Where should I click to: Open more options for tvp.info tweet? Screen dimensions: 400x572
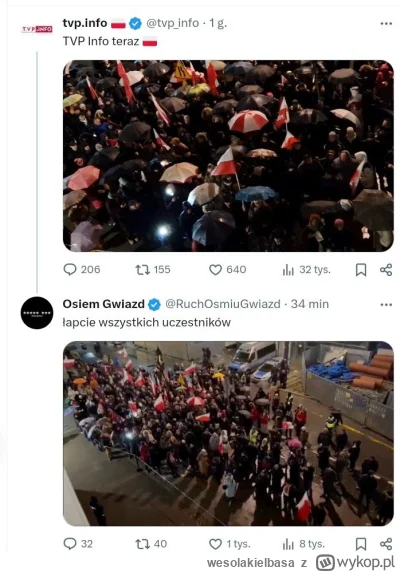[x=386, y=23]
